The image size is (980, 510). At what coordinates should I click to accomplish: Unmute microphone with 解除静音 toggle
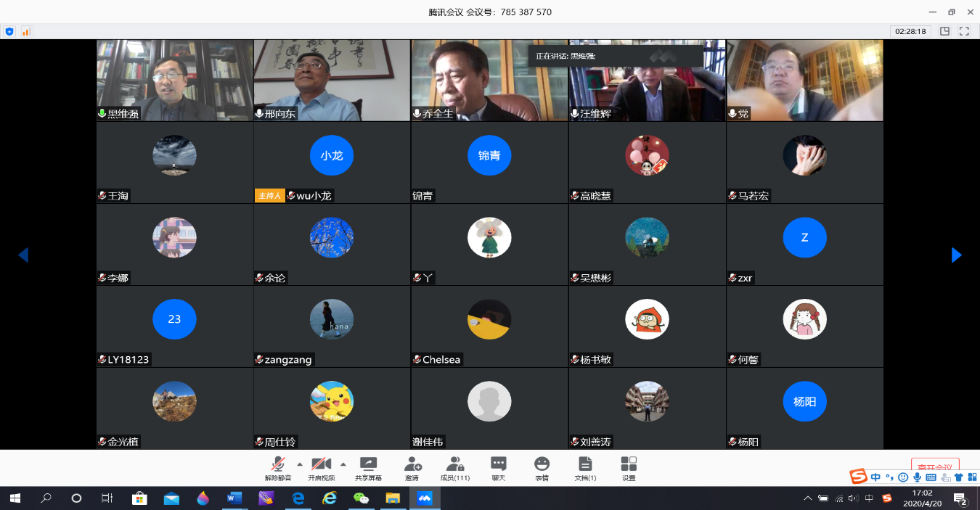tap(277, 468)
